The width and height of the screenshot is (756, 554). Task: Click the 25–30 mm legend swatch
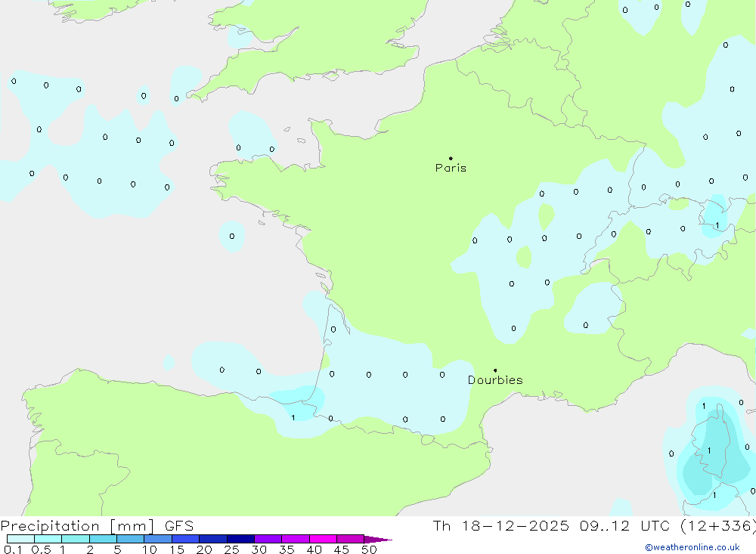(240, 539)
